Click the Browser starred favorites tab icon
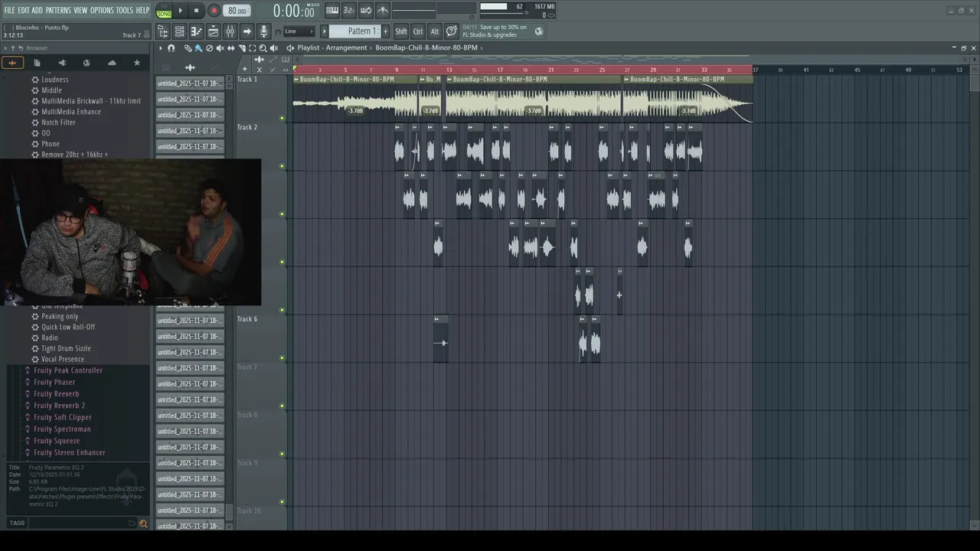This screenshot has width=980, height=551. [x=137, y=63]
